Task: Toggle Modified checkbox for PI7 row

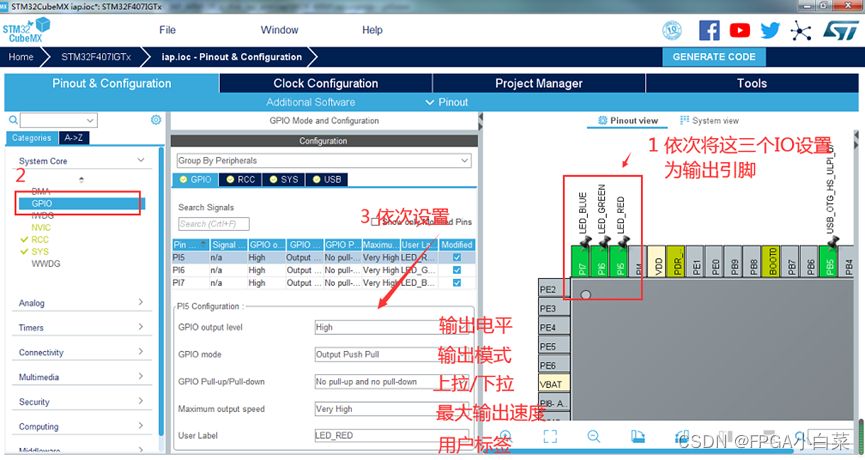Action: tap(457, 282)
